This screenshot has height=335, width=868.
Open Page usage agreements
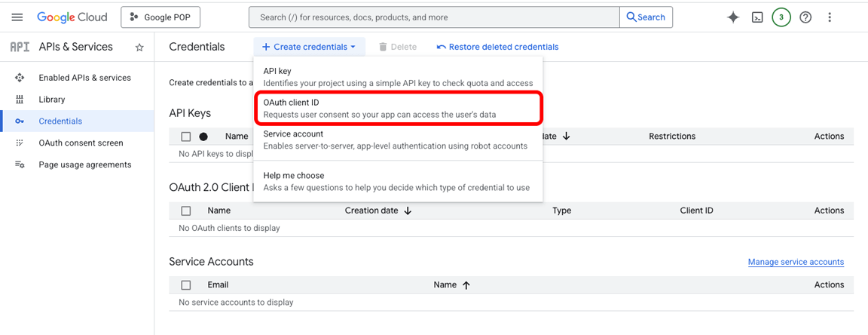[x=85, y=164]
